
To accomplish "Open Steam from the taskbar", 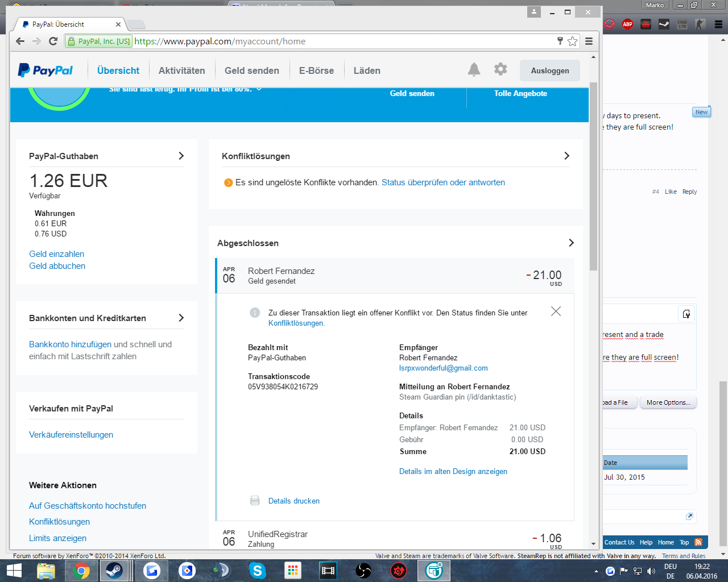I will coord(114,570).
